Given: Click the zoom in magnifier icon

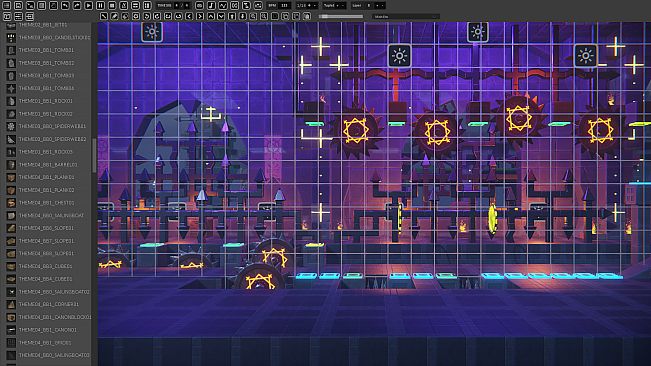Looking at the screenshot, I should 264,16.
